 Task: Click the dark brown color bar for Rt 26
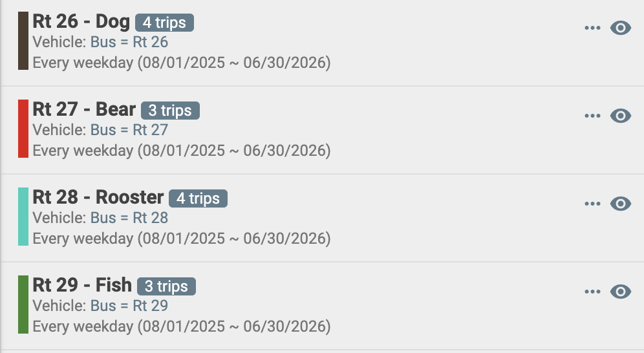point(23,41)
